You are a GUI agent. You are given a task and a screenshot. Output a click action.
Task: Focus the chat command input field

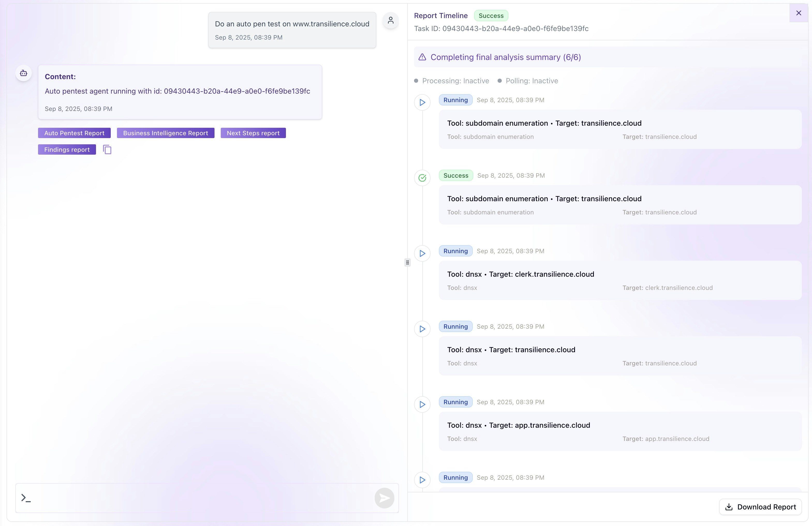[207, 498]
